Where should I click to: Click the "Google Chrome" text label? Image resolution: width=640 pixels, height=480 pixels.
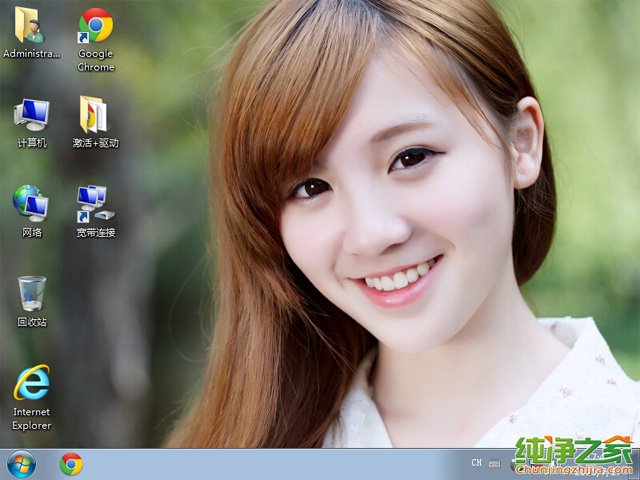click(x=96, y=60)
